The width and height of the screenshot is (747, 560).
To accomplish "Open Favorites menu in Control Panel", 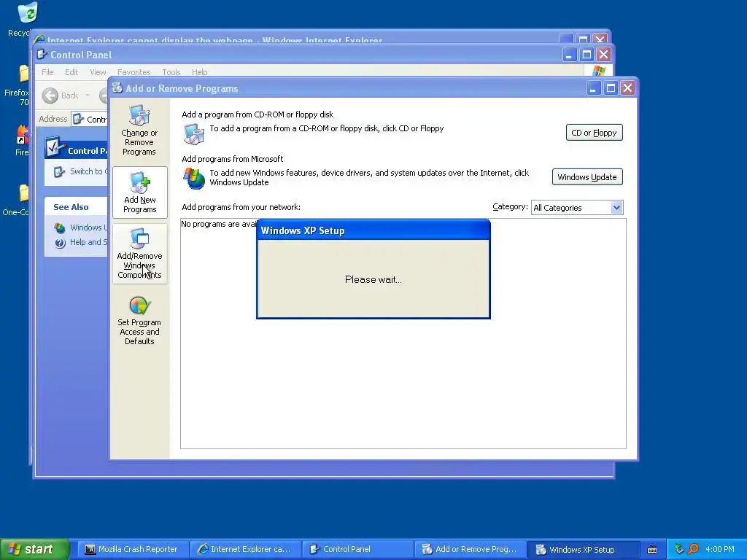I will (x=134, y=72).
